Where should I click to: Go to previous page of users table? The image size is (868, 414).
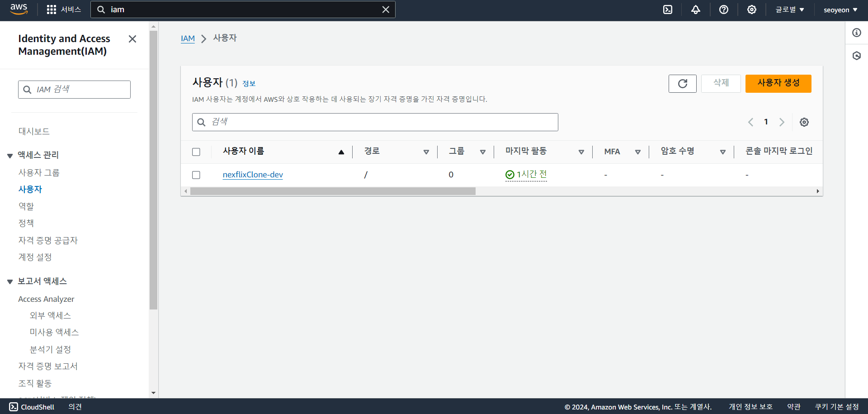click(x=750, y=122)
